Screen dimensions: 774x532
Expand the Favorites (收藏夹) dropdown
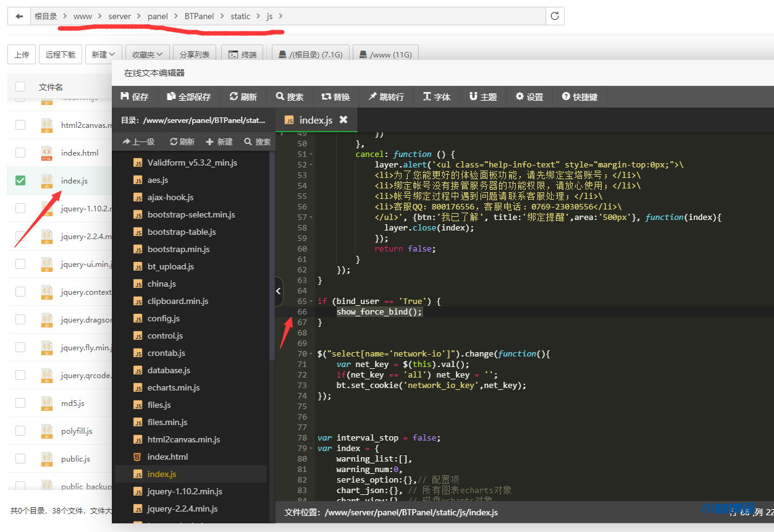[x=147, y=54]
